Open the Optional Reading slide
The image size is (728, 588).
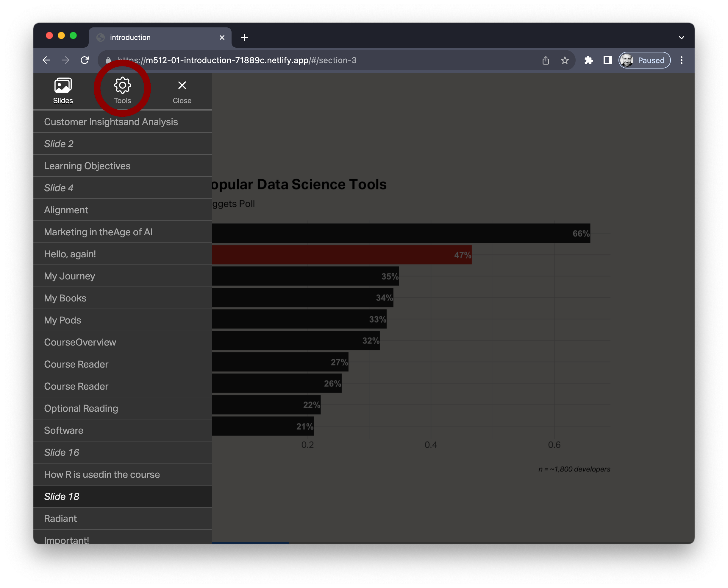click(x=81, y=408)
